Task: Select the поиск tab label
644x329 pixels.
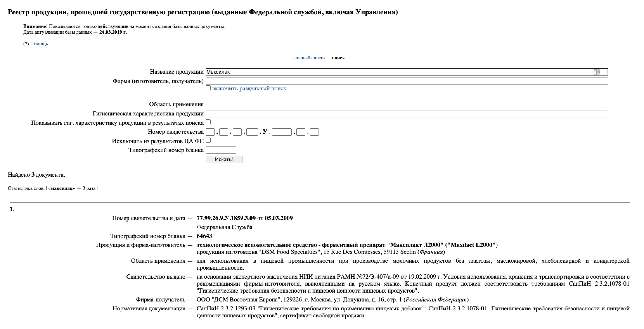Action: (338, 58)
